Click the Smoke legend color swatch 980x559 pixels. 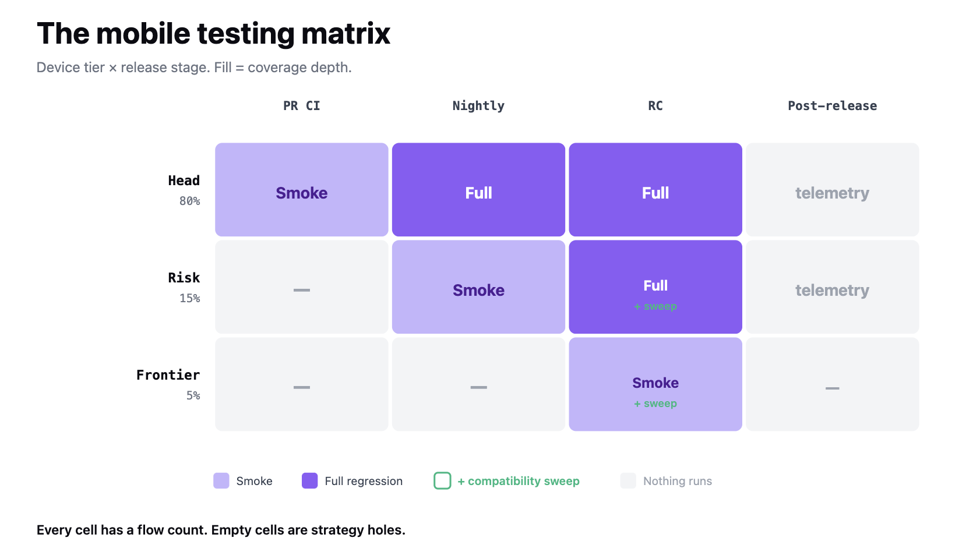point(221,481)
